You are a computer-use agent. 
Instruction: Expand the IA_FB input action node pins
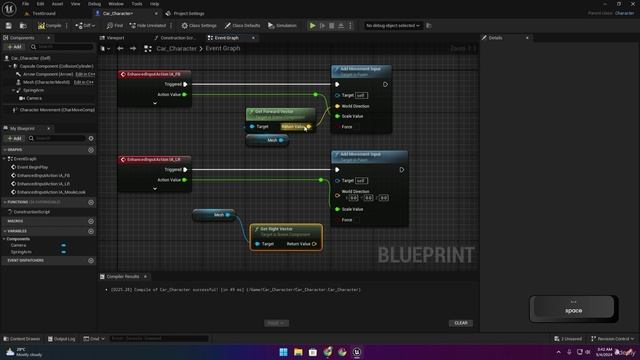155,103
